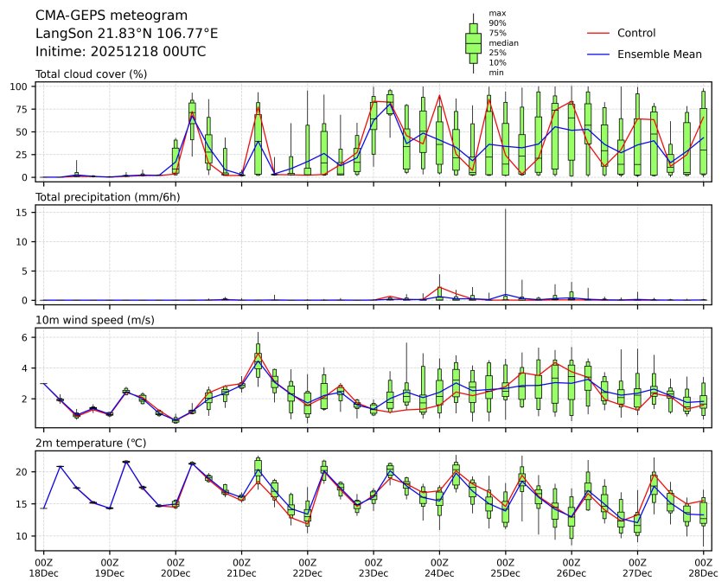Click the box-and-whisker legend symbol
Viewport: 728px width, 588px height.
pyautogui.click(x=473, y=43)
